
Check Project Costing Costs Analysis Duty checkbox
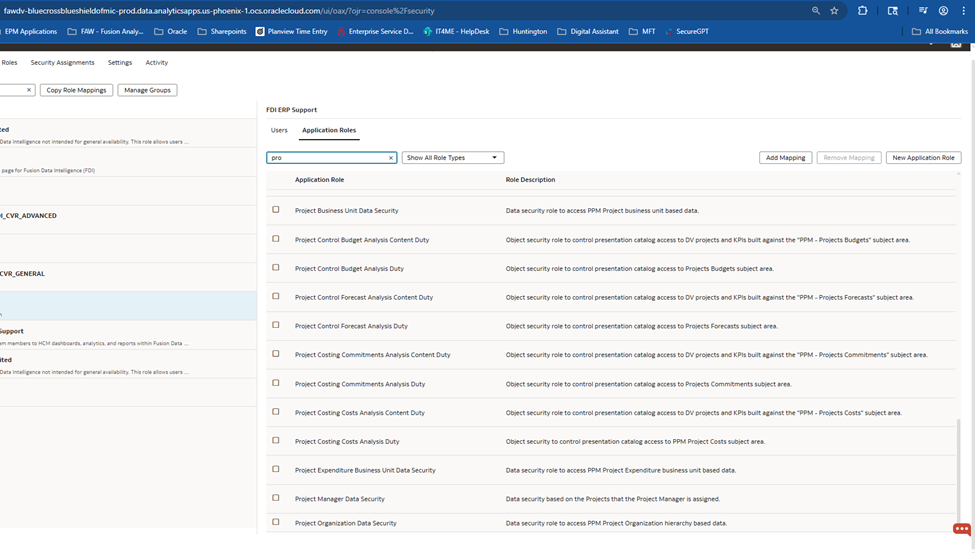[x=276, y=440]
